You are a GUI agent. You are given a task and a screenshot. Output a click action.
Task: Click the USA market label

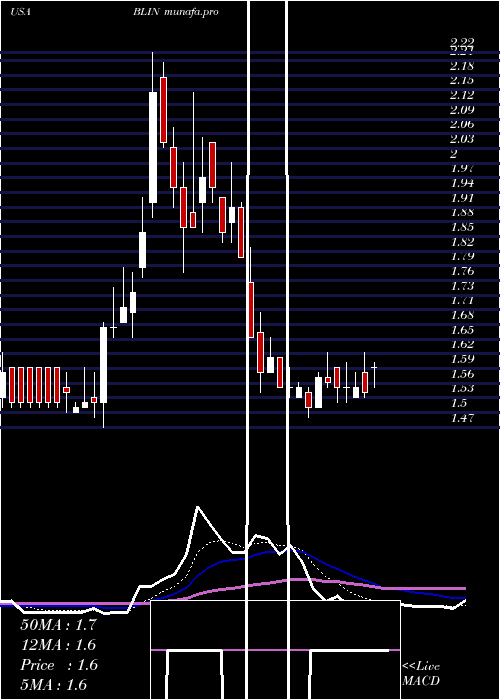tap(20, 12)
